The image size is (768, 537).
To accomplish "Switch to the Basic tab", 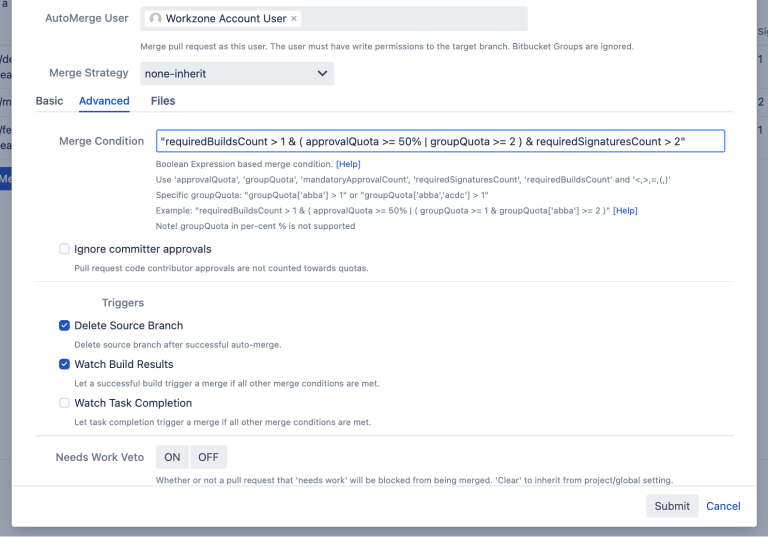I will [49, 101].
